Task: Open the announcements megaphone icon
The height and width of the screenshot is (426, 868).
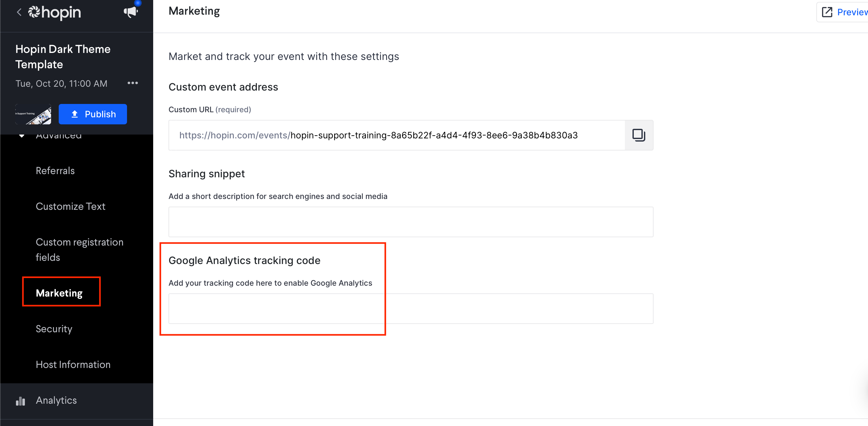Action: click(131, 12)
